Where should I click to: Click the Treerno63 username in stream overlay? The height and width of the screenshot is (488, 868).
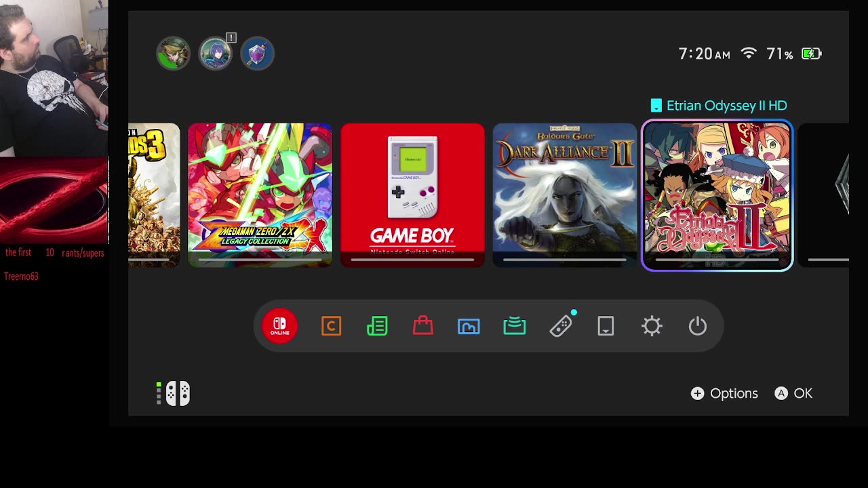(x=21, y=277)
